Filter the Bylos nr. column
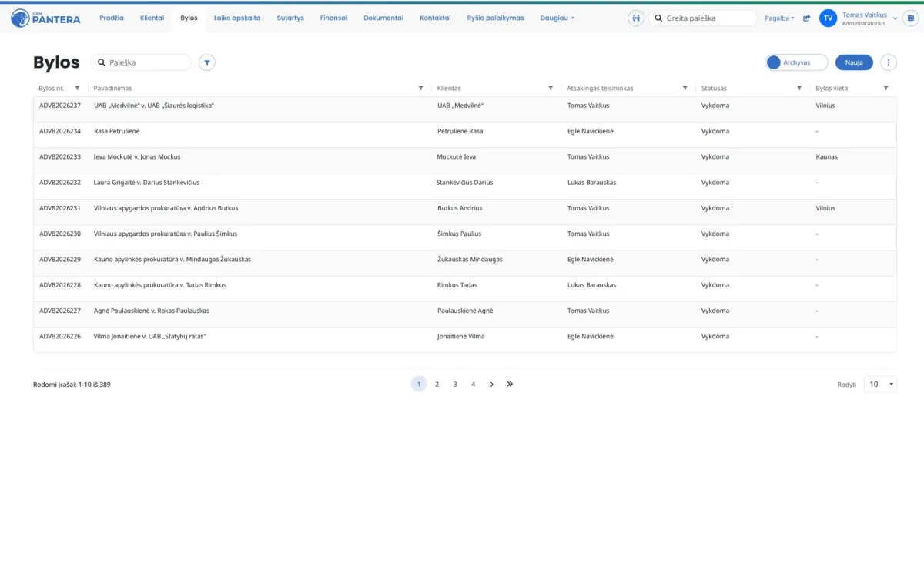Screen dimensions: 924x578 (77, 88)
